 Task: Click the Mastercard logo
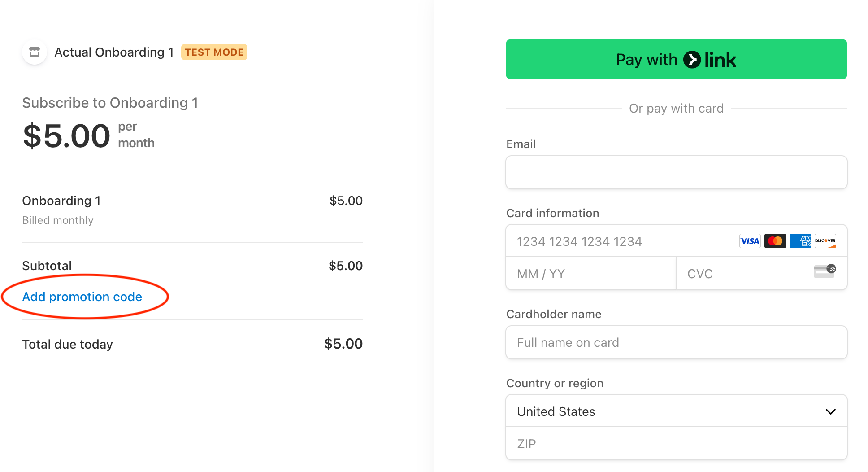[775, 241]
